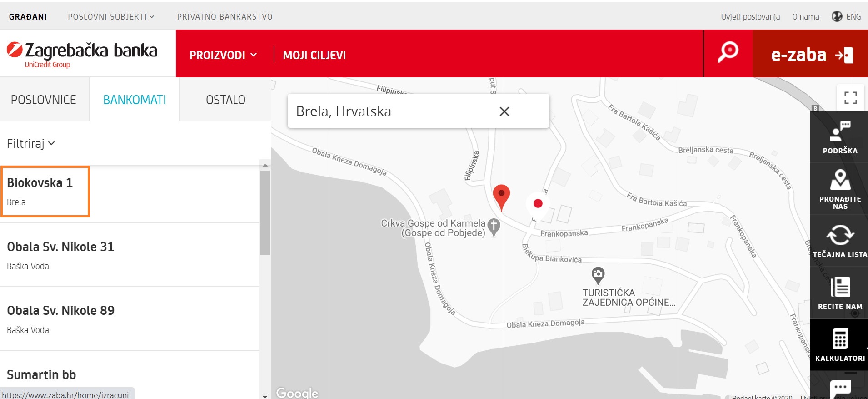This screenshot has height=399, width=868.
Task: Click the red map pin marker
Action: (x=501, y=196)
